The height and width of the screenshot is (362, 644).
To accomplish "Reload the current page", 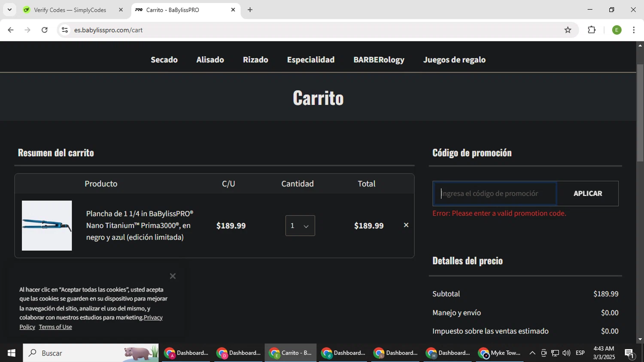I will [45, 30].
